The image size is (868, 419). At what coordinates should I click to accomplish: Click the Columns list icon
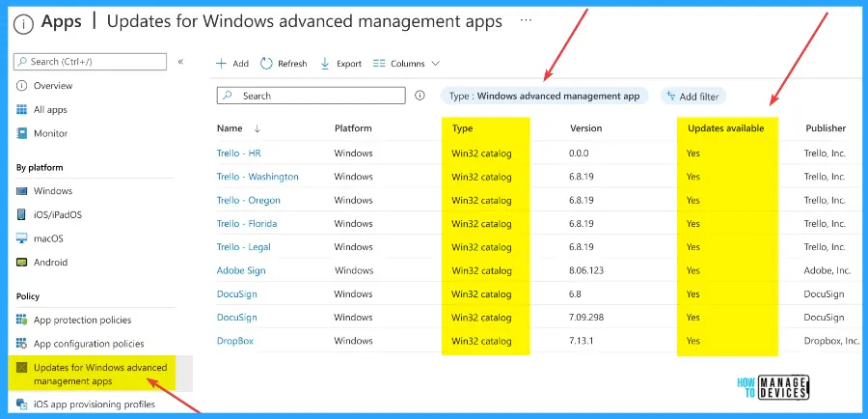point(379,63)
